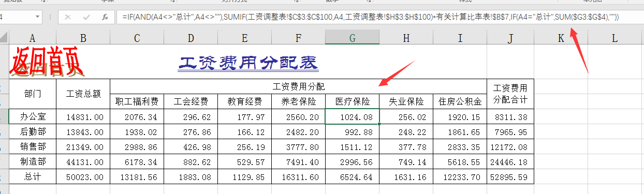The height and width of the screenshot is (194, 644).
Task: Click the 后勤部 department cell
Action: click(33, 131)
